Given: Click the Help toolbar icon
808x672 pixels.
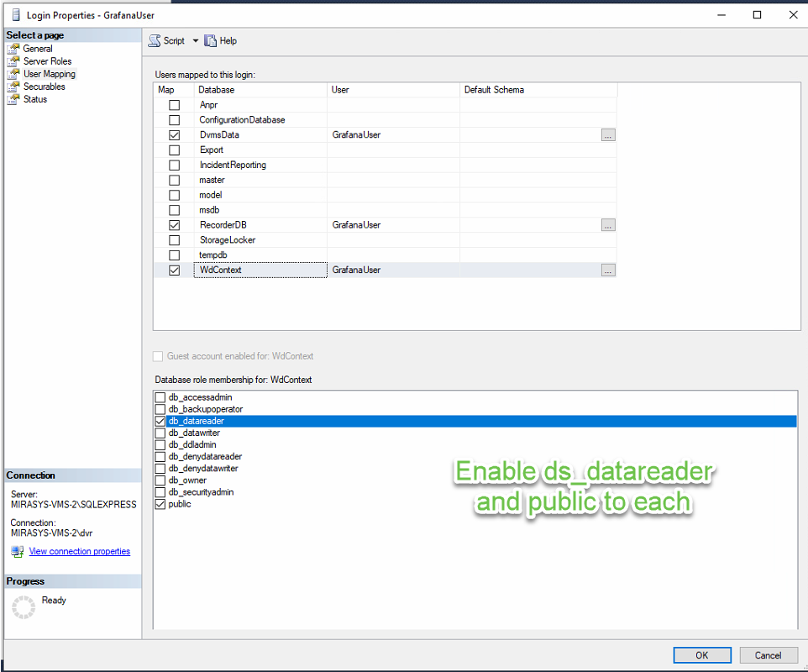Looking at the screenshot, I should click(x=211, y=41).
